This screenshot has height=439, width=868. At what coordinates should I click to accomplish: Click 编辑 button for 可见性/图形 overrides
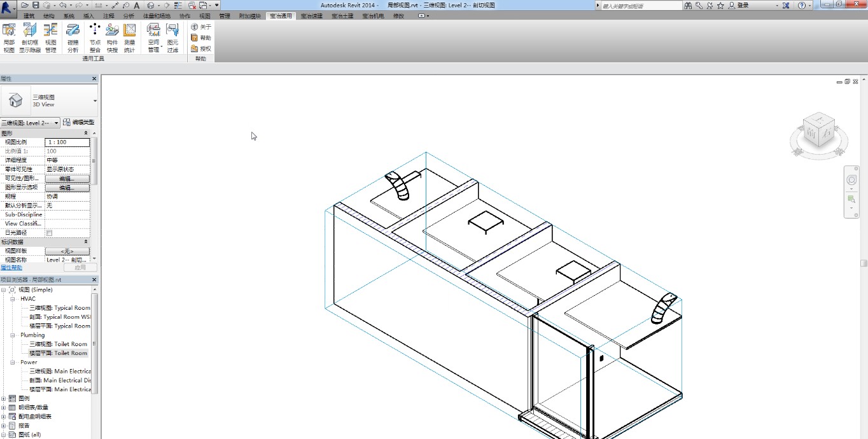tap(67, 179)
